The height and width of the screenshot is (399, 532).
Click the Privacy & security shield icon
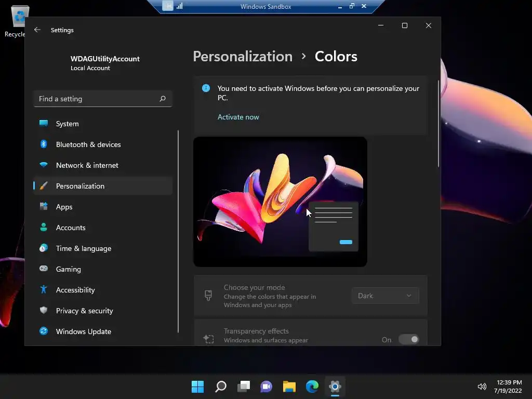point(44,310)
